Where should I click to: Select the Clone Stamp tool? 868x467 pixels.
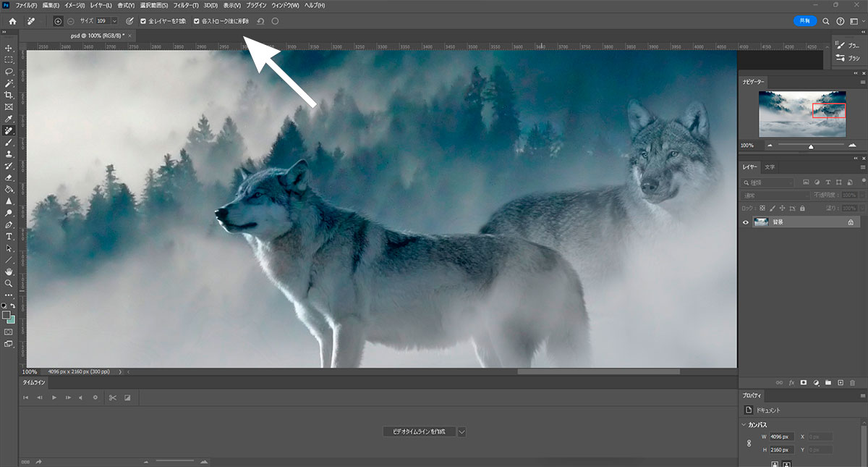pos(9,154)
